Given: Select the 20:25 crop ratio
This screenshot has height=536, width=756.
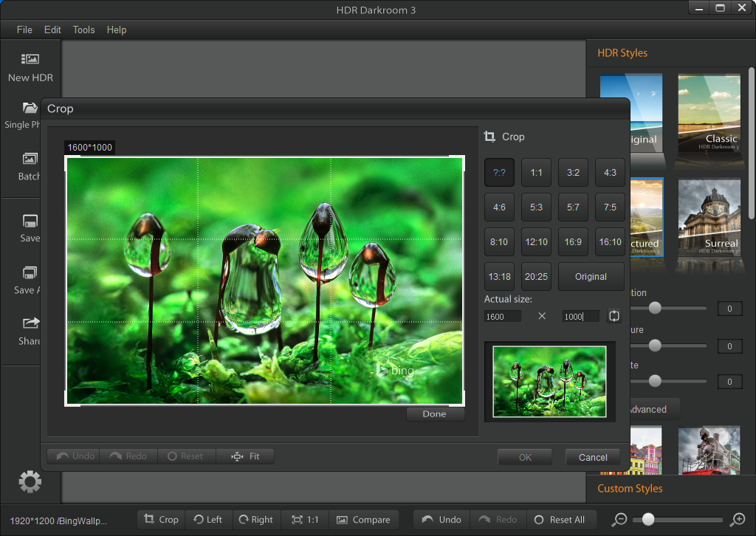Looking at the screenshot, I should [x=536, y=277].
